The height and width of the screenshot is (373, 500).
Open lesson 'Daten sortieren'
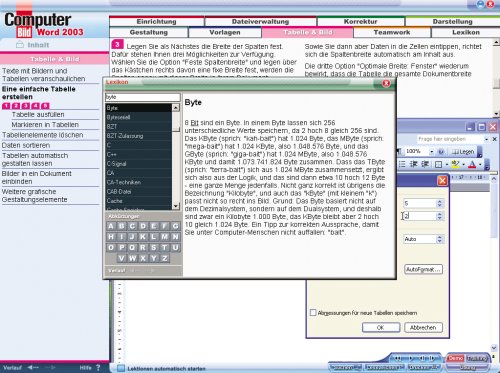tap(26, 145)
